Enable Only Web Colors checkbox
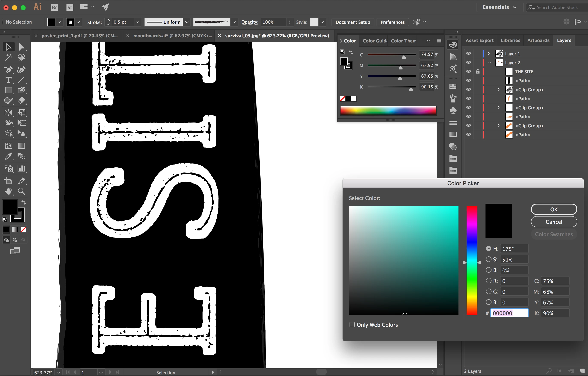The width and height of the screenshot is (588, 376). point(352,325)
